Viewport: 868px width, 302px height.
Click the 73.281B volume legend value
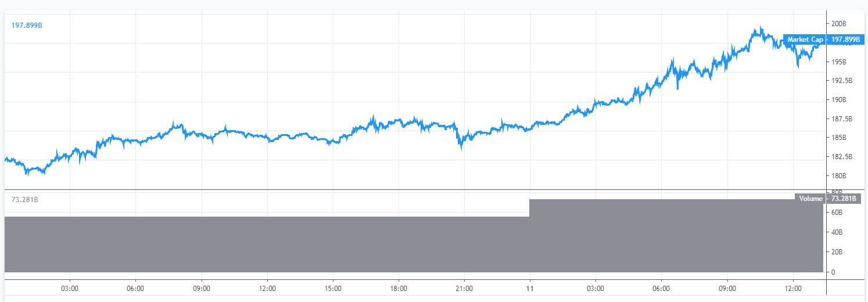[25, 200]
